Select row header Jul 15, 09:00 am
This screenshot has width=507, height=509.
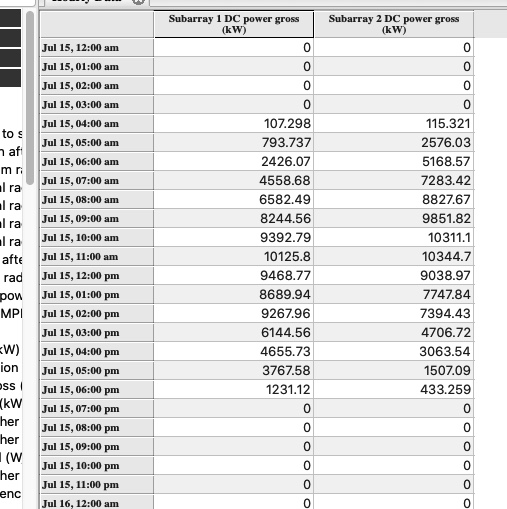[97, 219]
